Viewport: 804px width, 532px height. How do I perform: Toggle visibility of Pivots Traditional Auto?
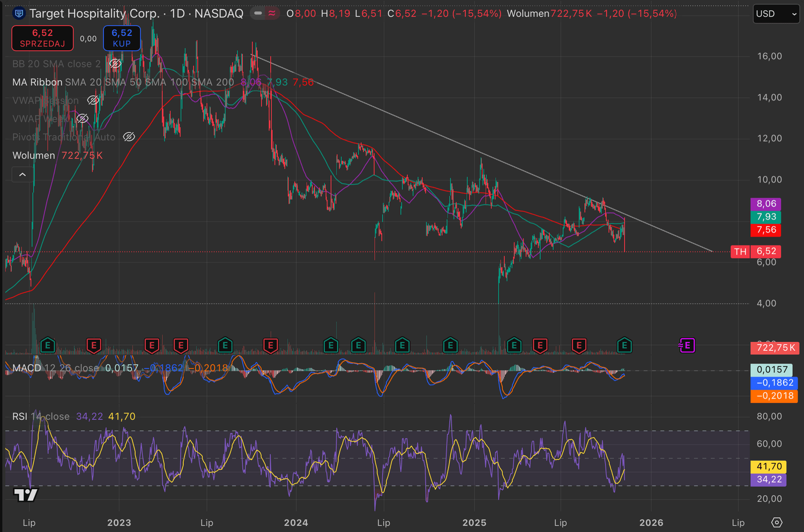click(129, 137)
